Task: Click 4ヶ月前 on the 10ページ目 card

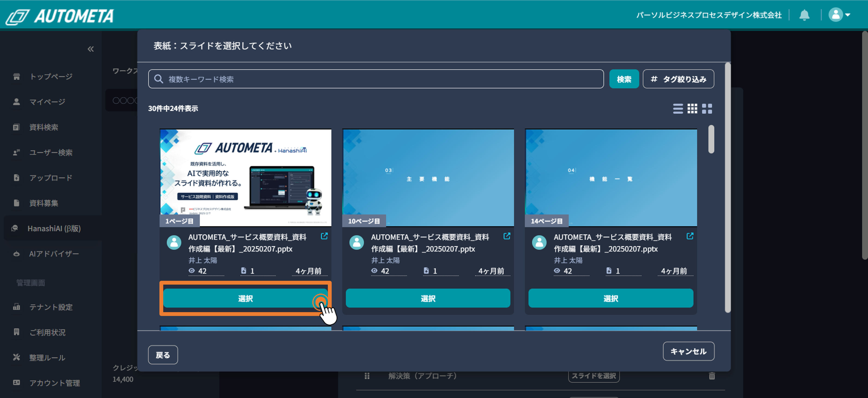Action: pos(491,271)
